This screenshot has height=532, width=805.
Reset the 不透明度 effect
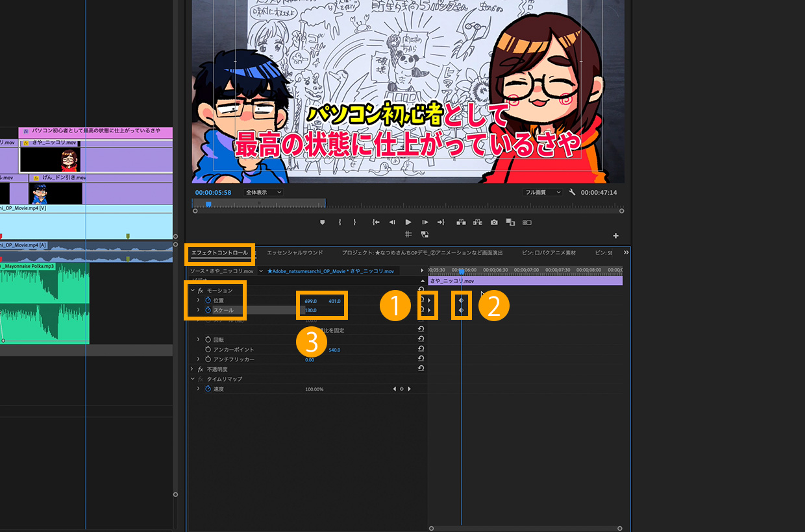(421, 368)
